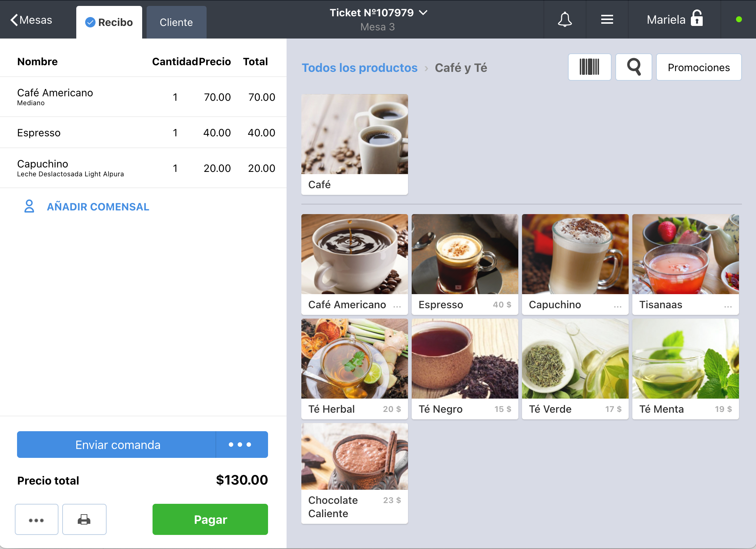The height and width of the screenshot is (549, 756).
Task: Open the search icon for products
Action: click(x=634, y=67)
